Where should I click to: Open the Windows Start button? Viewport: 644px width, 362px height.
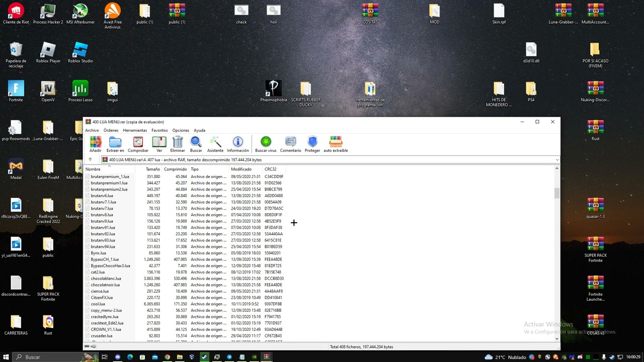tap(6, 357)
